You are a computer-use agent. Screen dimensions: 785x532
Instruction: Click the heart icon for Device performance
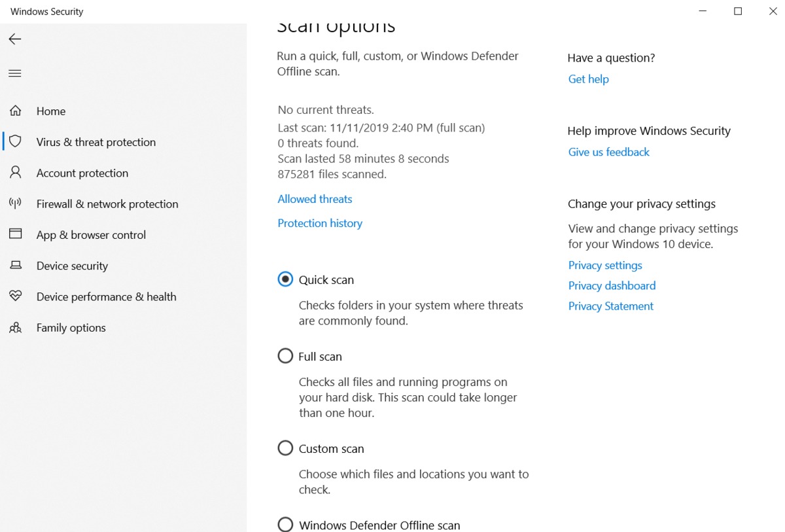point(16,296)
